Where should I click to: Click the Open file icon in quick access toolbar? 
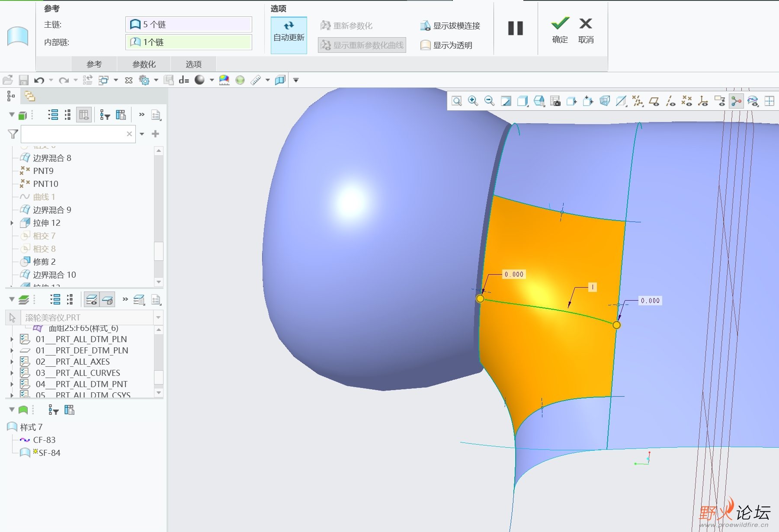pos(8,80)
